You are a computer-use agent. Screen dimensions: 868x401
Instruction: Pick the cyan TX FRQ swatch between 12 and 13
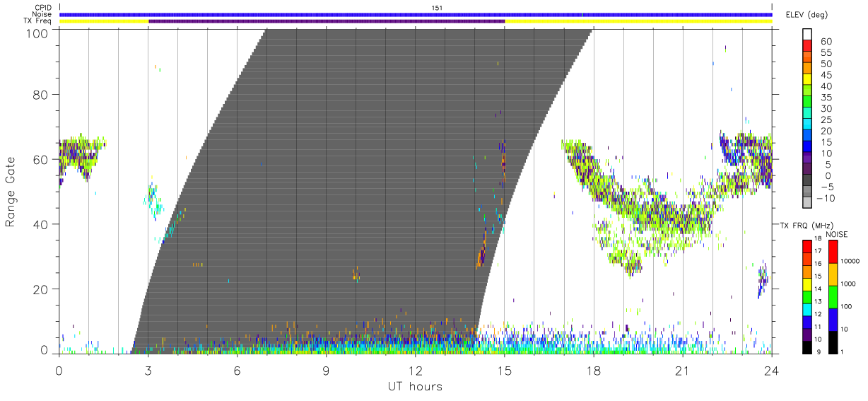click(807, 309)
